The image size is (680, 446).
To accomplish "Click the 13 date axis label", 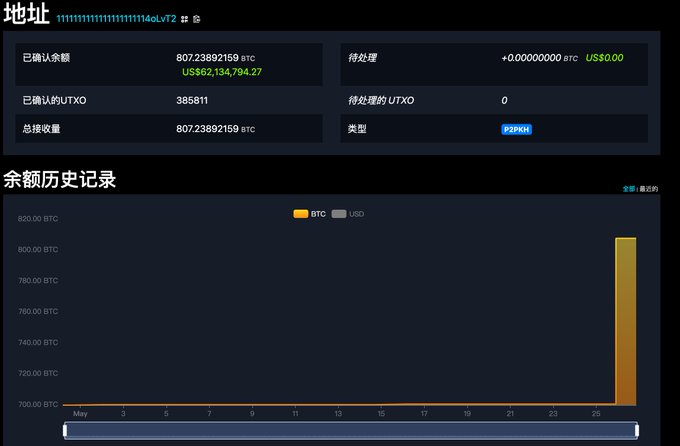I will pyautogui.click(x=338, y=413).
